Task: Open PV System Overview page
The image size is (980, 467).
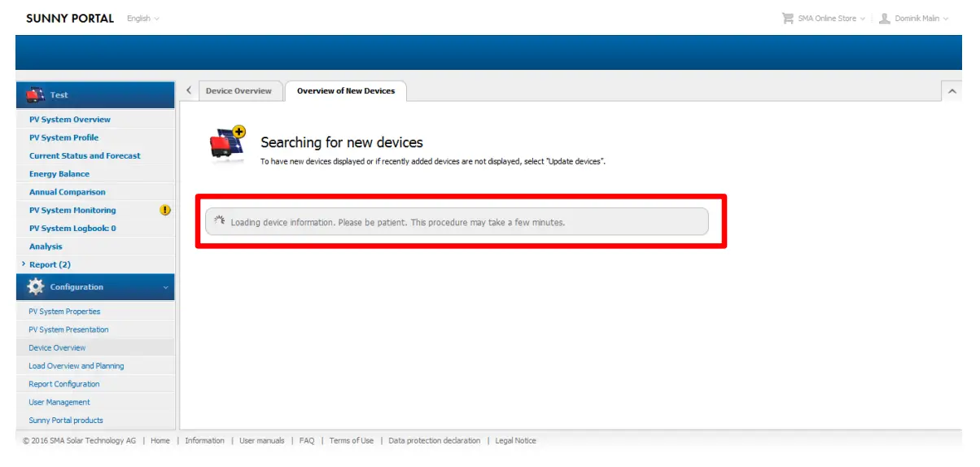Action: [70, 120]
